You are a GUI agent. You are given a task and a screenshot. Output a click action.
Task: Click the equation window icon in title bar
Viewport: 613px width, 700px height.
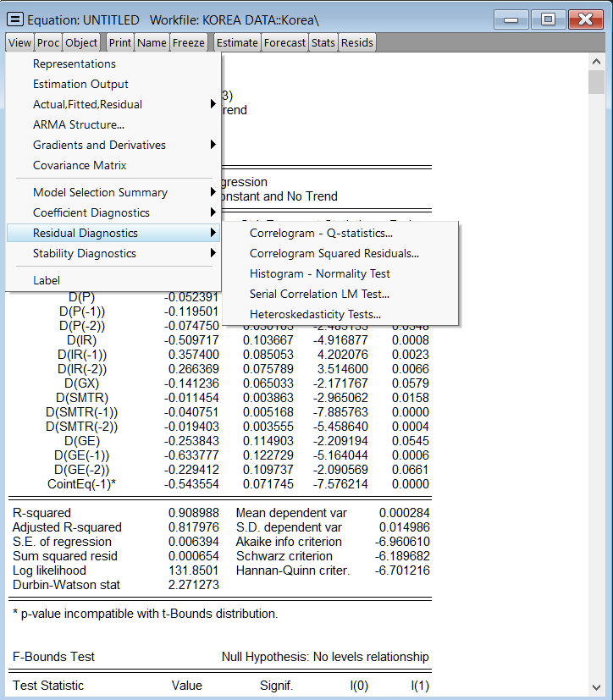coord(15,19)
